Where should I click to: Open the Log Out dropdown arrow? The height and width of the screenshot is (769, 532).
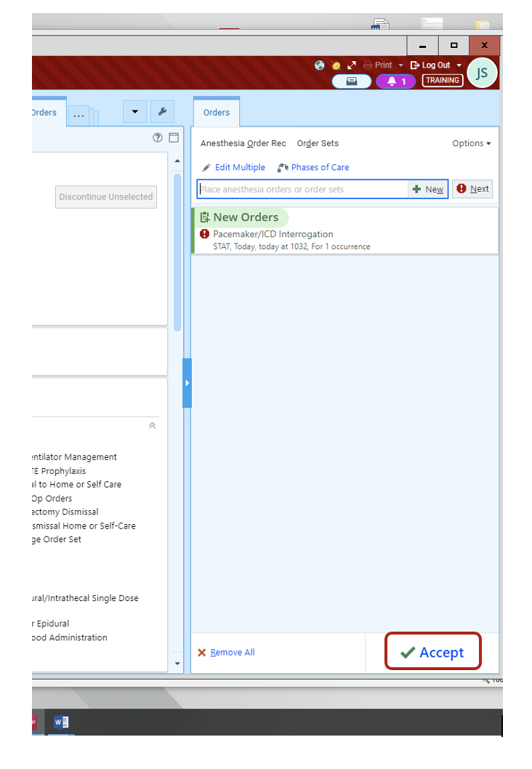[x=459, y=65]
